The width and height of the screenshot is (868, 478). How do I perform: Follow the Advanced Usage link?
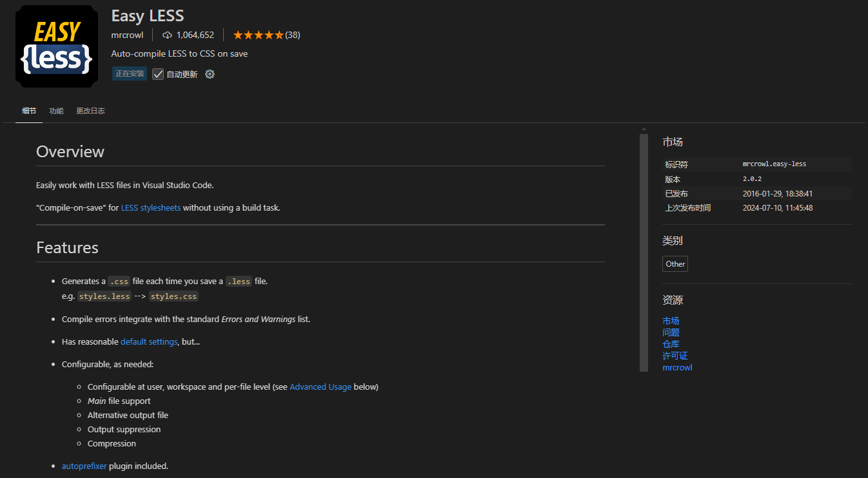pyautogui.click(x=321, y=387)
